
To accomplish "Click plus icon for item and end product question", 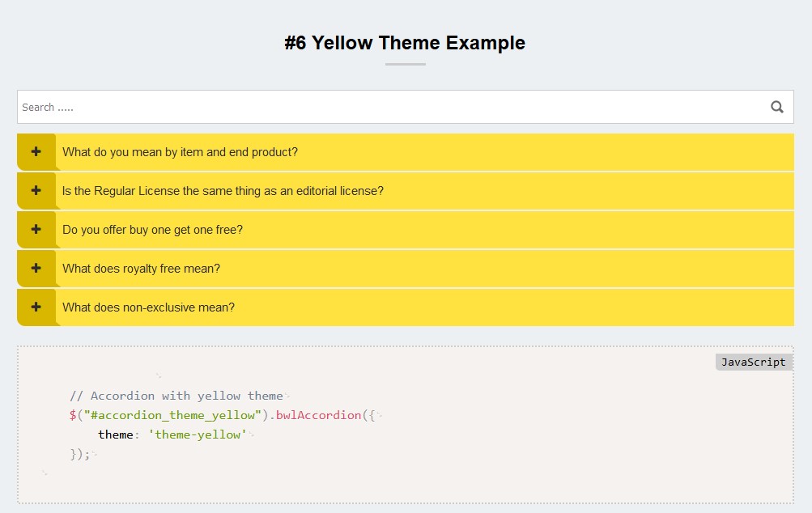I will tap(36, 151).
